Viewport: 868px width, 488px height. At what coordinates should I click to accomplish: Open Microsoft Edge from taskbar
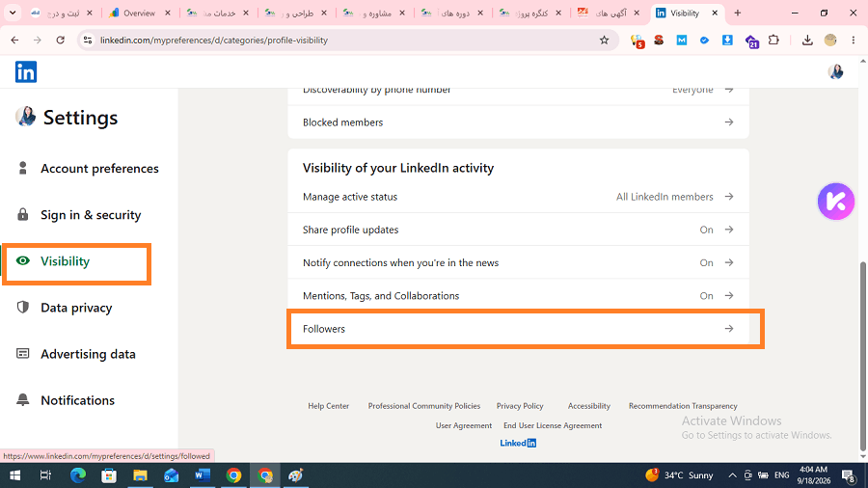pyautogui.click(x=78, y=475)
